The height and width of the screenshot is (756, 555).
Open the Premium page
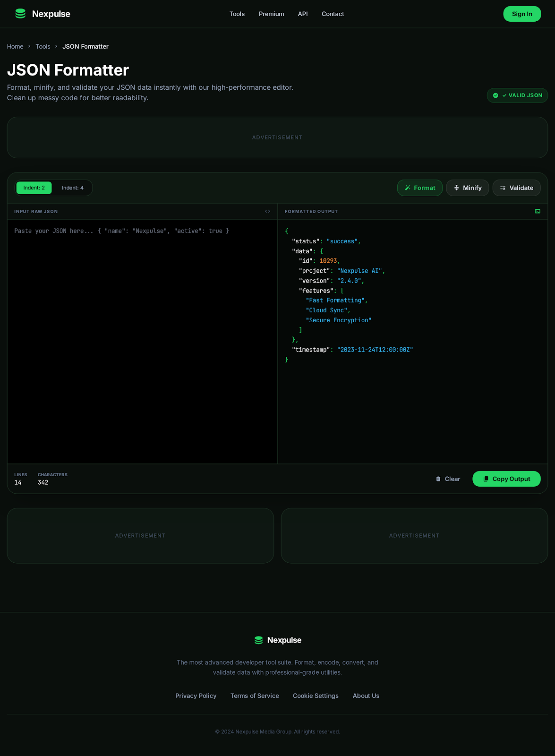point(272,14)
